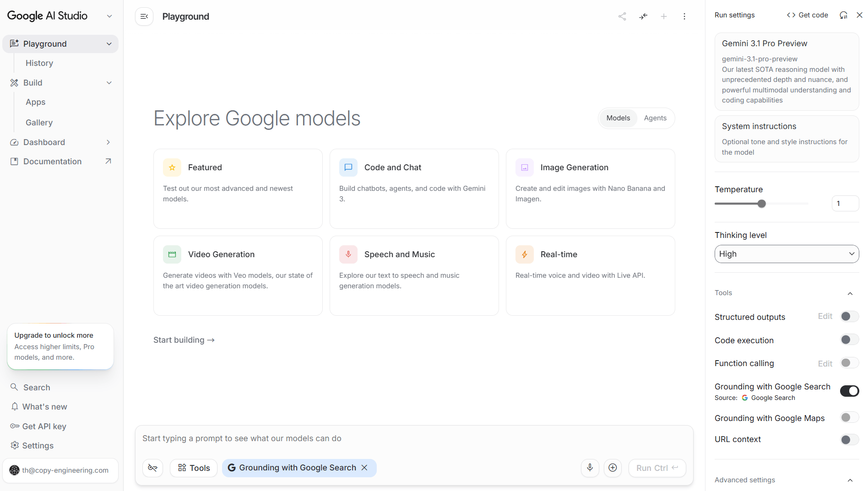Open Documentation's external link arrow
Screen dimensions: 868x491
pos(108,161)
